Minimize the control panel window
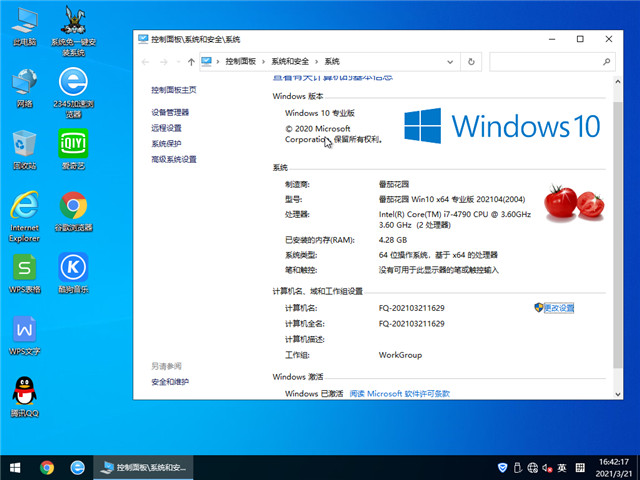The width and height of the screenshot is (640, 480). coord(552,39)
